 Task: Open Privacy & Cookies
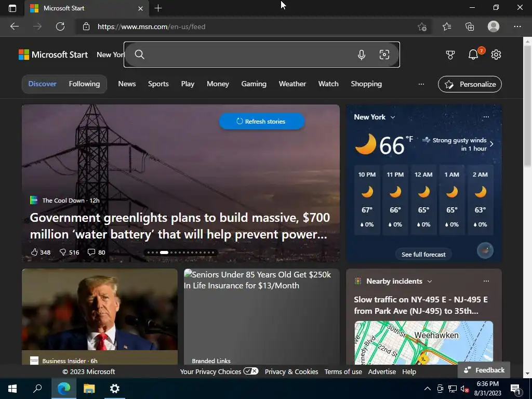pos(291,371)
